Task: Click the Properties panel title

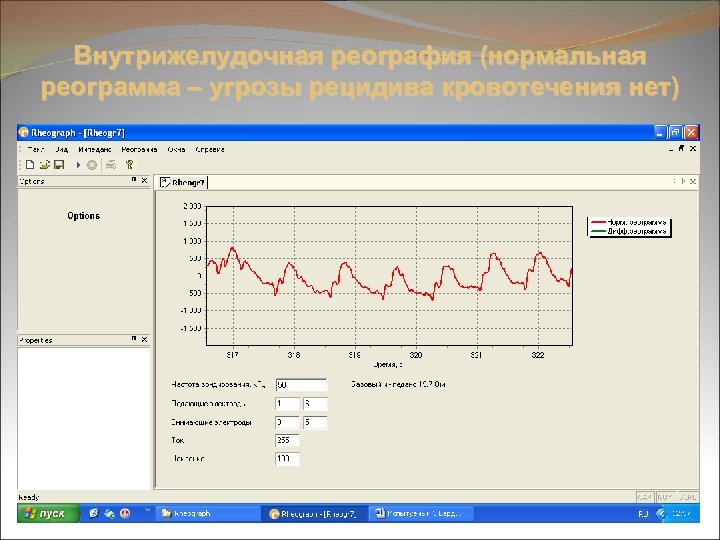Action: pyautogui.click(x=36, y=340)
